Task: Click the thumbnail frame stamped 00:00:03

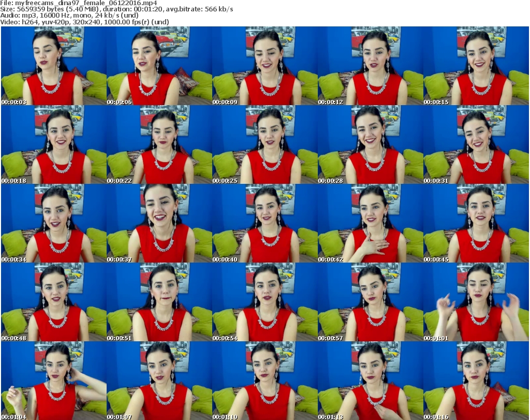Action: coord(54,66)
